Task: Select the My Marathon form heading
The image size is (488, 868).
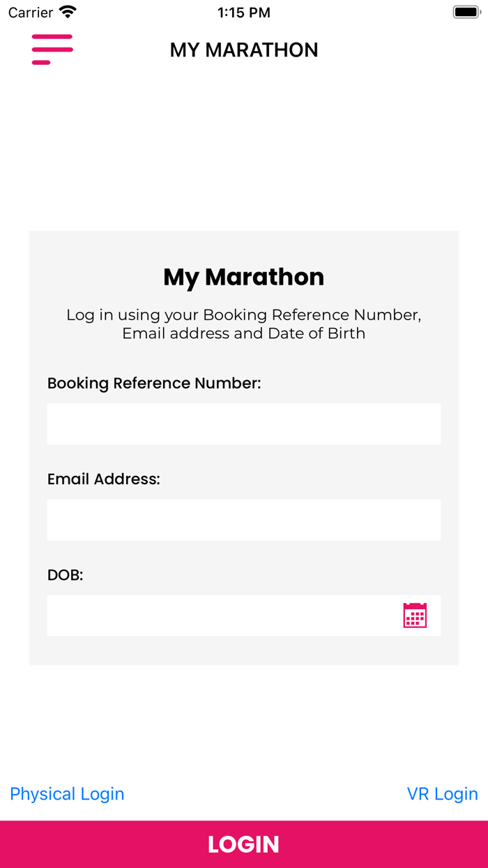Action: click(243, 276)
